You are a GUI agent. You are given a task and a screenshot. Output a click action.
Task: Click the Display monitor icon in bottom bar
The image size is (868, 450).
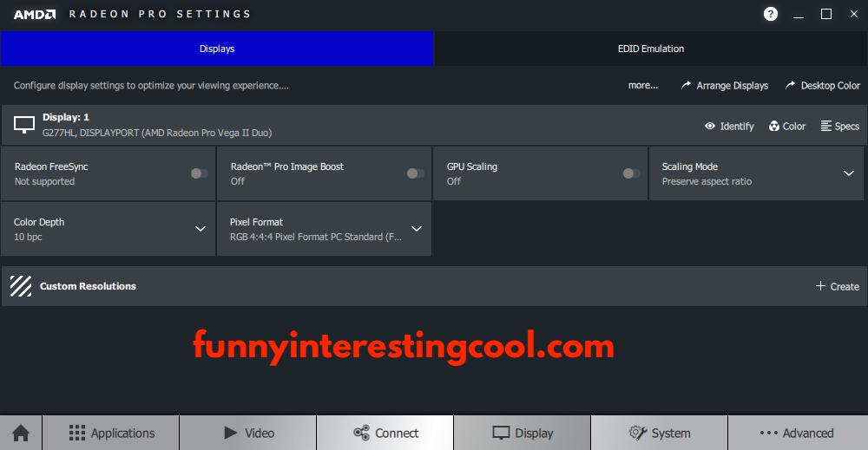point(501,433)
